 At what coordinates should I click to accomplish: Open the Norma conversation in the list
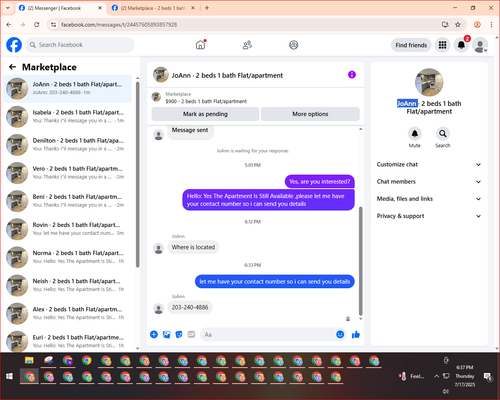(67, 257)
